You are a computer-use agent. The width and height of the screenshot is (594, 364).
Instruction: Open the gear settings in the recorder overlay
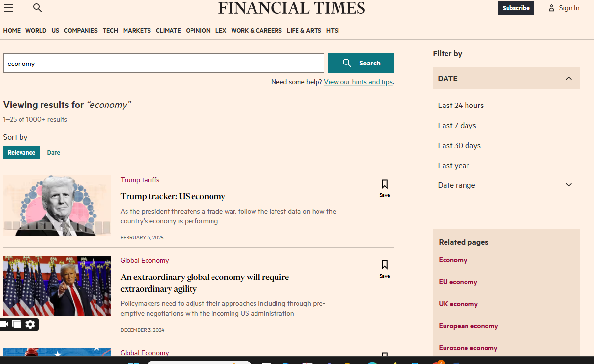tap(30, 324)
